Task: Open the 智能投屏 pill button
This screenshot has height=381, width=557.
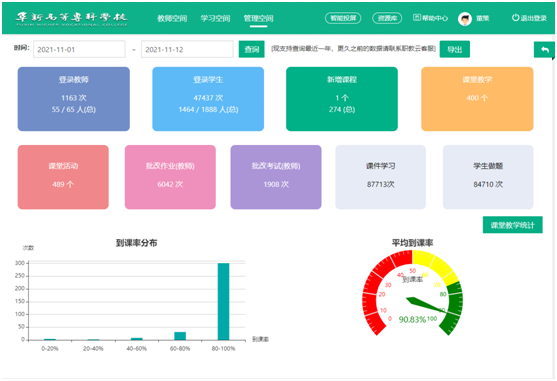Action: point(343,18)
